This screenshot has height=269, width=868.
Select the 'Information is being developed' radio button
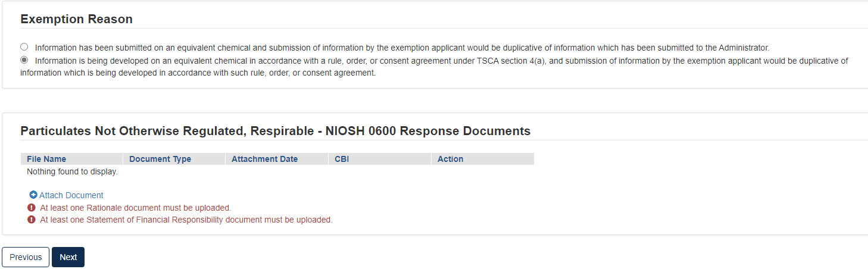click(x=24, y=60)
